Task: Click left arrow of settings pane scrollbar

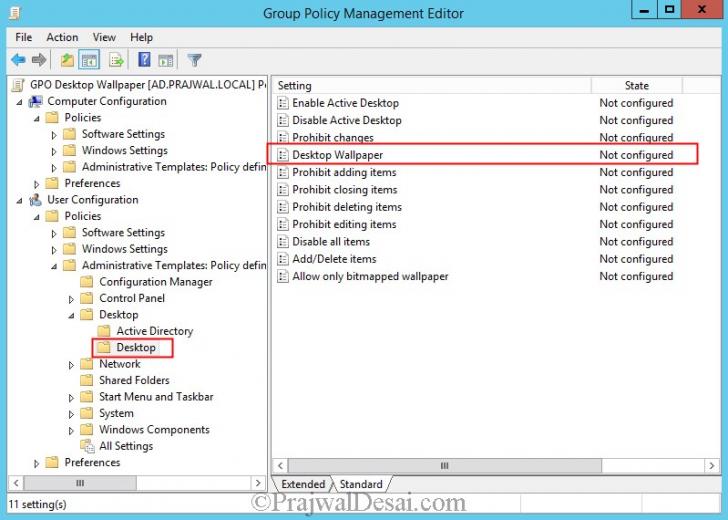Action: 280,465
